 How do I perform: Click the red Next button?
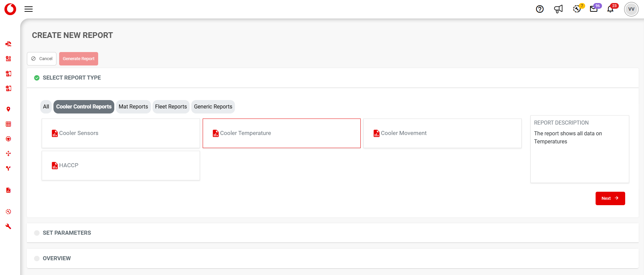coord(610,198)
